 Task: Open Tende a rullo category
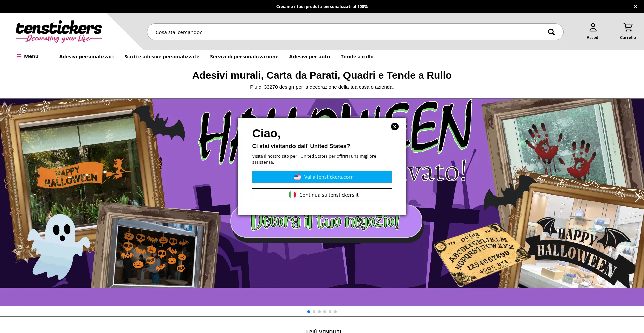357,57
